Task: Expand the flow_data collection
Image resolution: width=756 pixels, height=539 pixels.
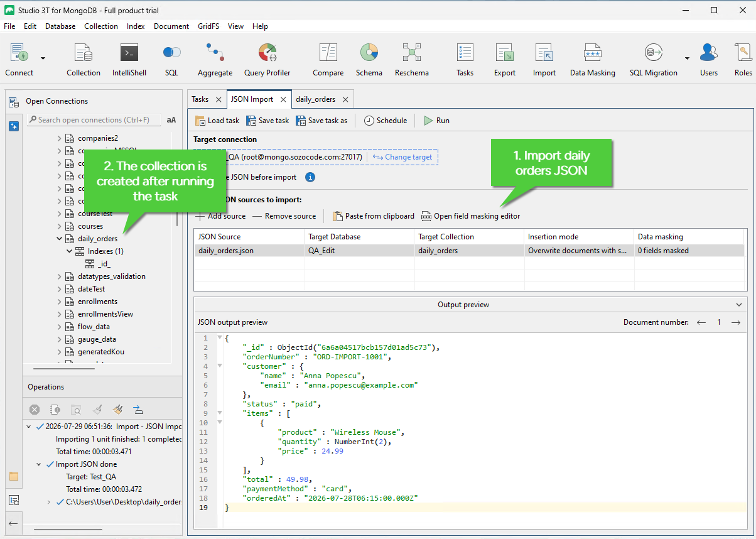Action: [x=60, y=327]
